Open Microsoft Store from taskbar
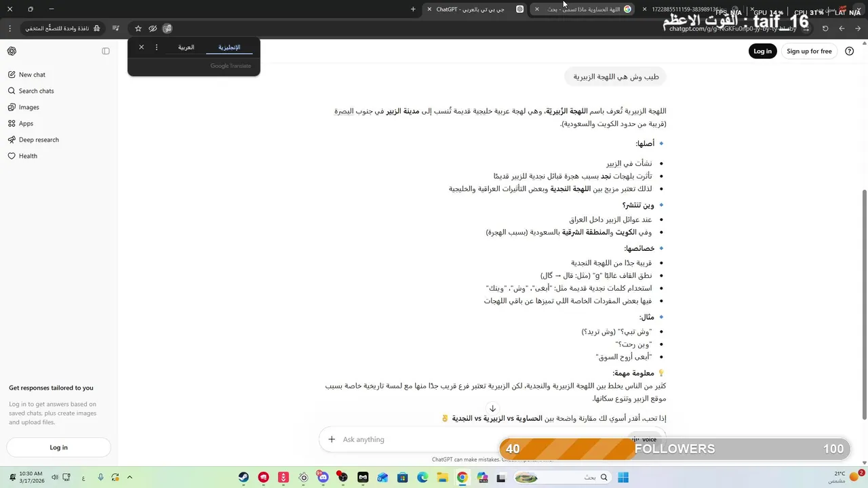Image resolution: width=868 pixels, height=488 pixels. pos(403,477)
